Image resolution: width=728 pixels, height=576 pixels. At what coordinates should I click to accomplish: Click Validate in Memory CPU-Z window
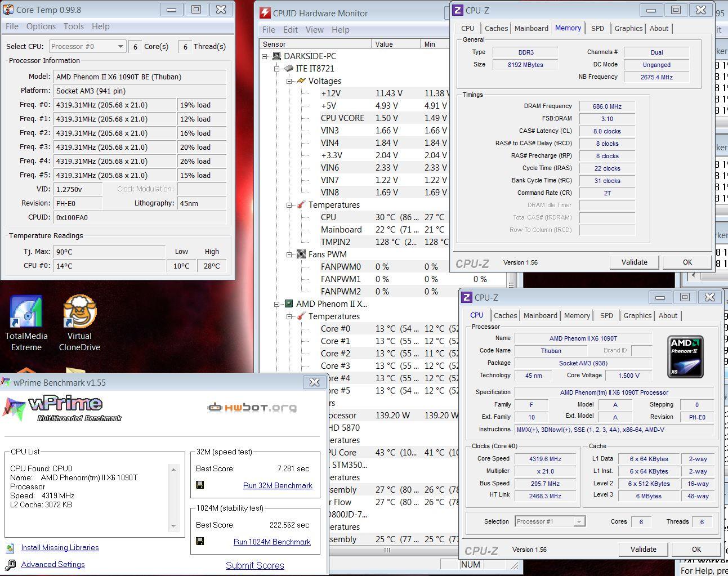(635, 262)
